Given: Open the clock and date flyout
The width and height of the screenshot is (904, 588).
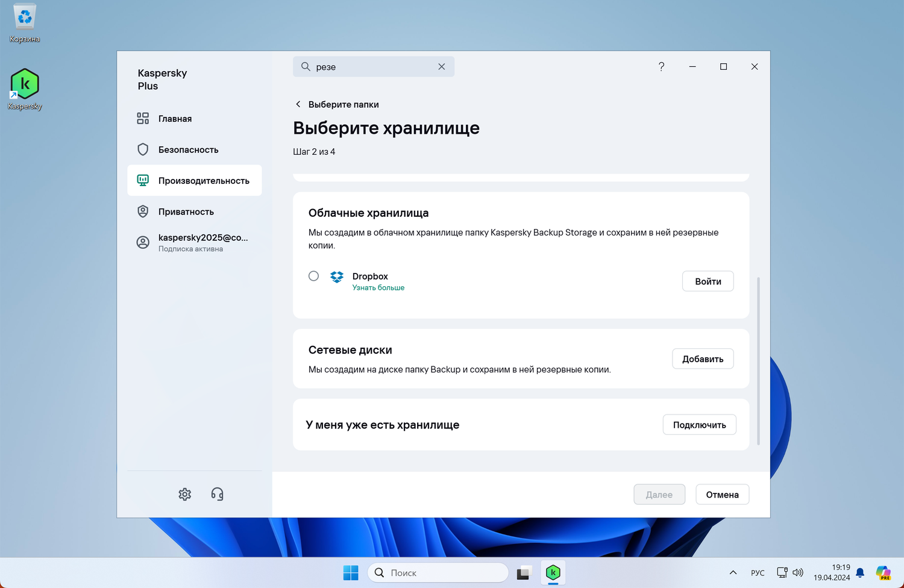Looking at the screenshot, I should (832, 572).
